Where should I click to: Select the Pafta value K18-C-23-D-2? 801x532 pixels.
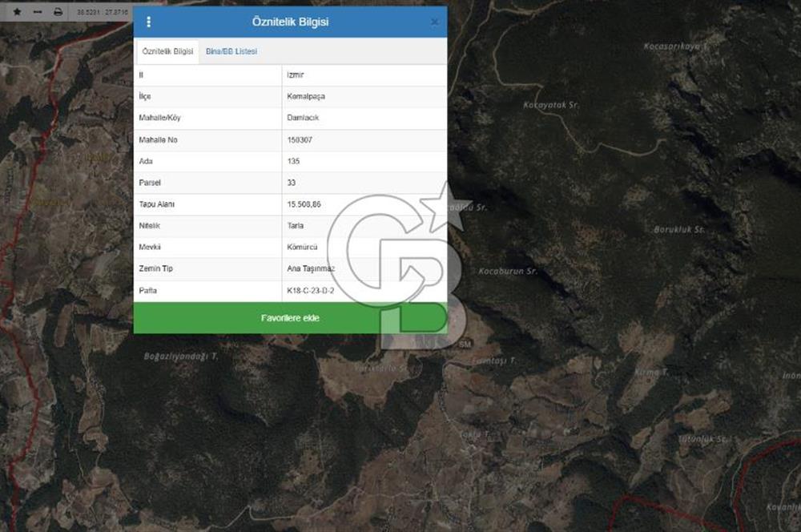coord(311,290)
